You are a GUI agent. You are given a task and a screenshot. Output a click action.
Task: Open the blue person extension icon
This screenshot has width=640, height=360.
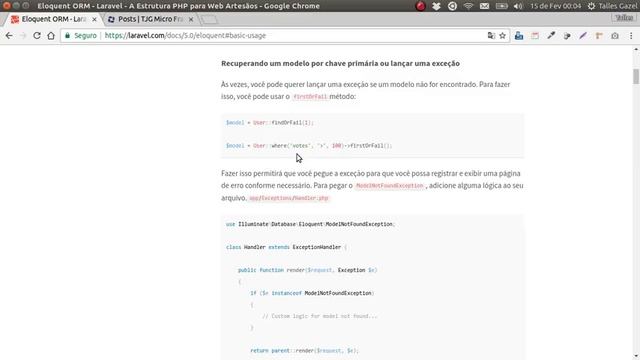pos(519,36)
